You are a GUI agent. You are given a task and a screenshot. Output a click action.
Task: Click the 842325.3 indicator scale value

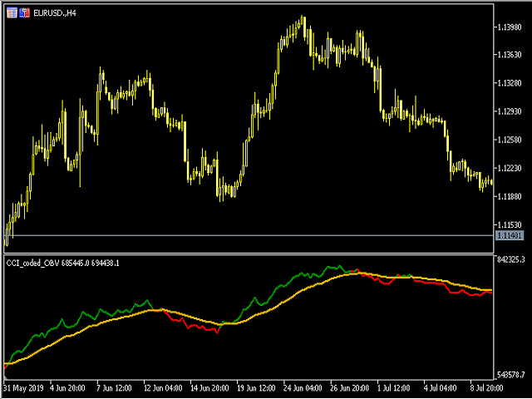(x=511, y=259)
